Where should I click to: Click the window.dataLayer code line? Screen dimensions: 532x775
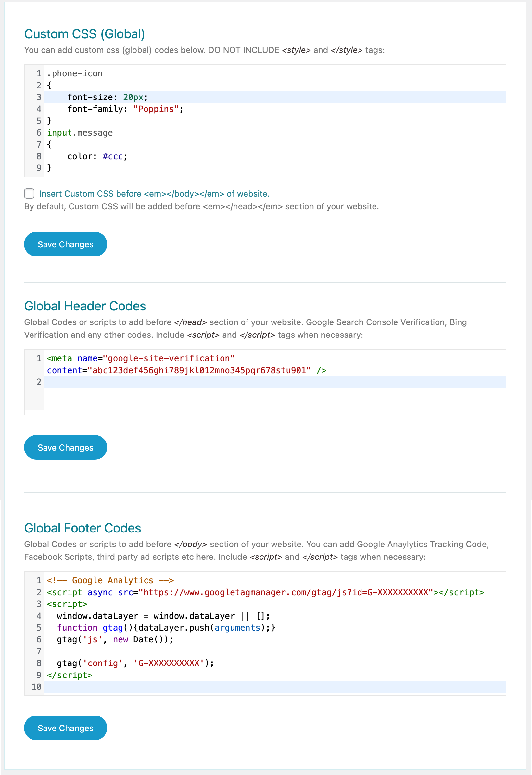pos(163,616)
